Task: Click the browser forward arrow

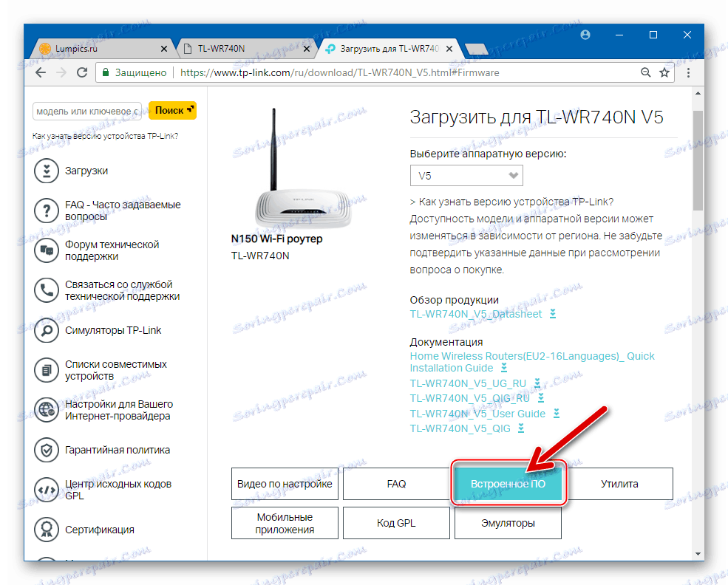Action: pyautogui.click(x=61, y=72)
